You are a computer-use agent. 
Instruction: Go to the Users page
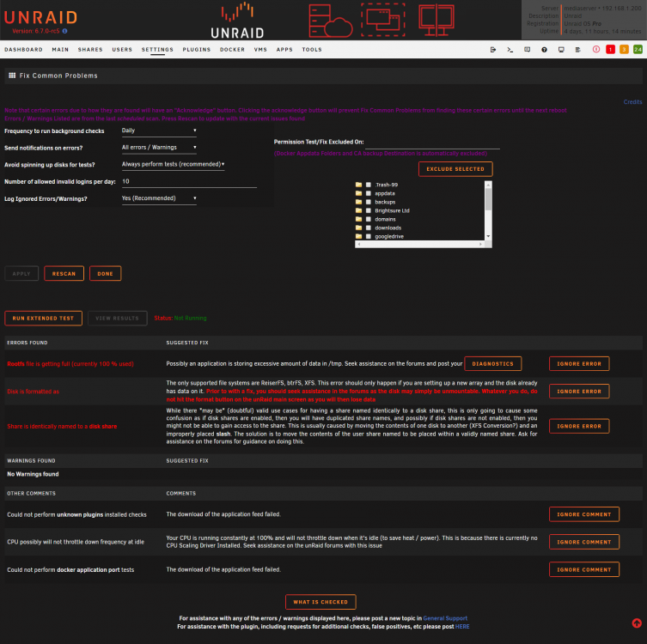122,50
